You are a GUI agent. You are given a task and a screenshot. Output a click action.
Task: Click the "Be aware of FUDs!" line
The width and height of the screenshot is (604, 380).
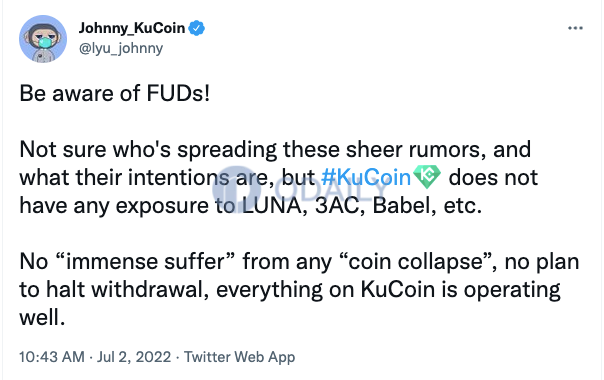pos(115,93)
